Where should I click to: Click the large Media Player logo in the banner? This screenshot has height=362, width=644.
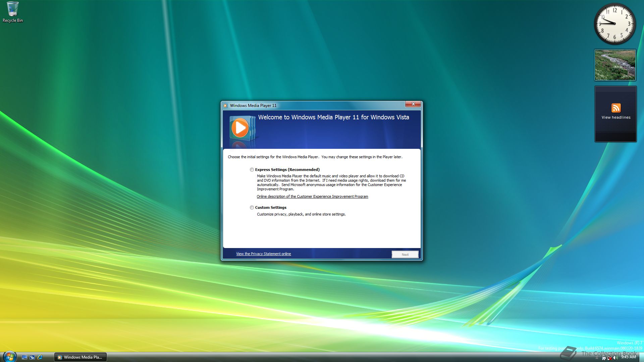coord(242,128)
